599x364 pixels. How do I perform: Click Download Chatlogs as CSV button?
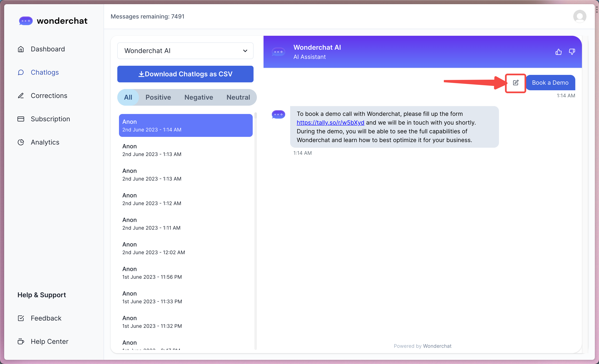(185, 74)
